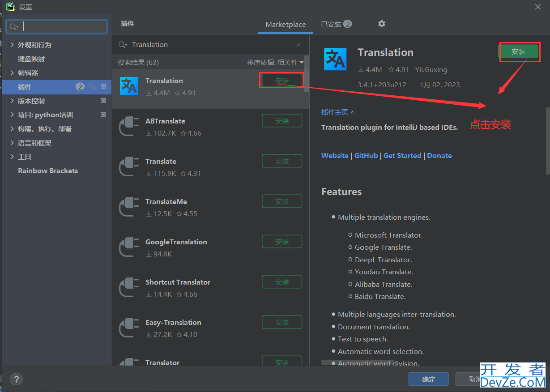Screen dimensions: 550x392
Task: Open search options magnifier in plugin search
Action: (123, 45)
